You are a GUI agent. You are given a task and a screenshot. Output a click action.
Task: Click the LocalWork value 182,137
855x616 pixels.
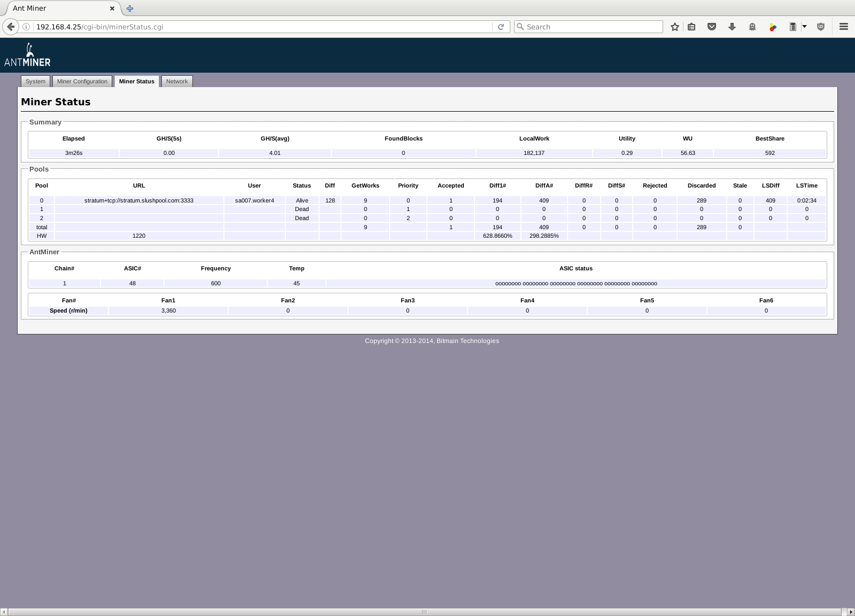(534, 153)
